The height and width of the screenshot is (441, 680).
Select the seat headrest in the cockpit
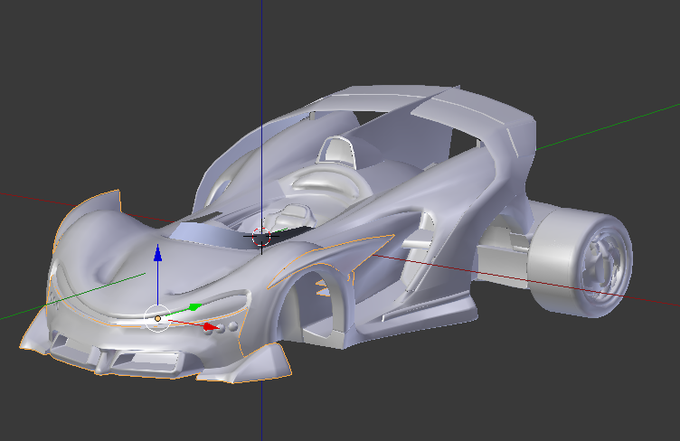click(336, 150)
